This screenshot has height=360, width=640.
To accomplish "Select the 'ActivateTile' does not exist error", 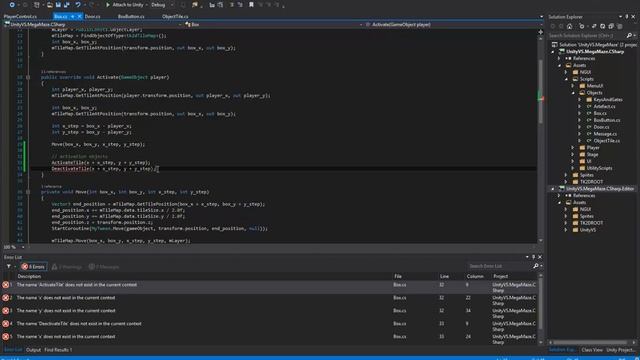I will point(269,287).
